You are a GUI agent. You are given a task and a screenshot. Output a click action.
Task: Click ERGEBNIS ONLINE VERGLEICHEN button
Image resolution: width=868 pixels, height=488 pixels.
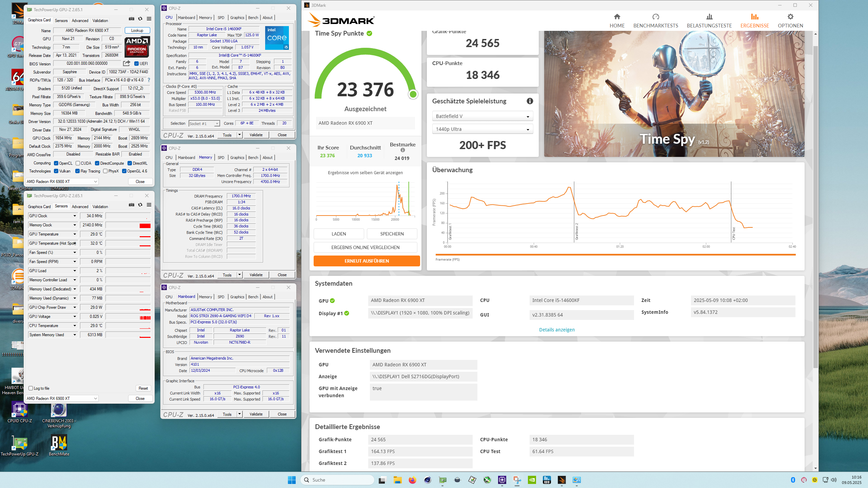point(366,247)
